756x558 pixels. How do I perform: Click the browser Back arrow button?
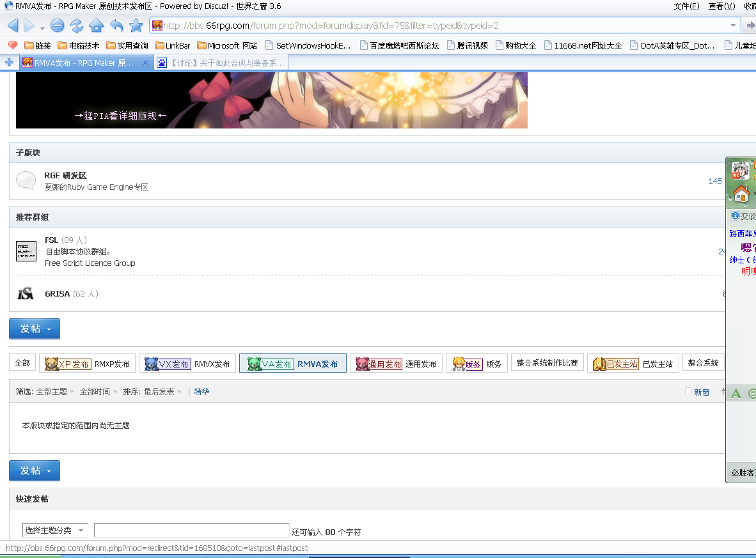coord(13,26)
